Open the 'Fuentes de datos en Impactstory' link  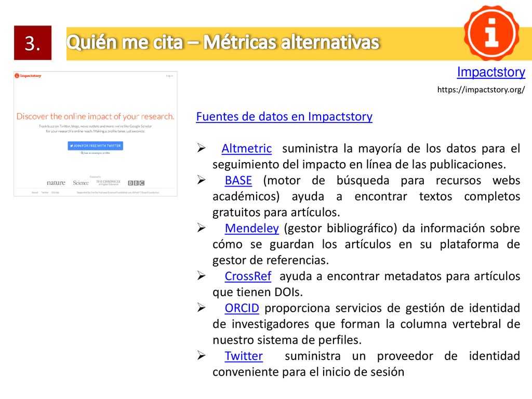pos(284,117)
